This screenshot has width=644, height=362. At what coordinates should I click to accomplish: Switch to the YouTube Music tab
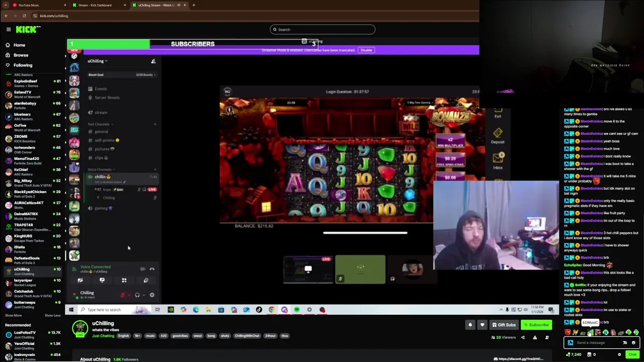(35, 5)
